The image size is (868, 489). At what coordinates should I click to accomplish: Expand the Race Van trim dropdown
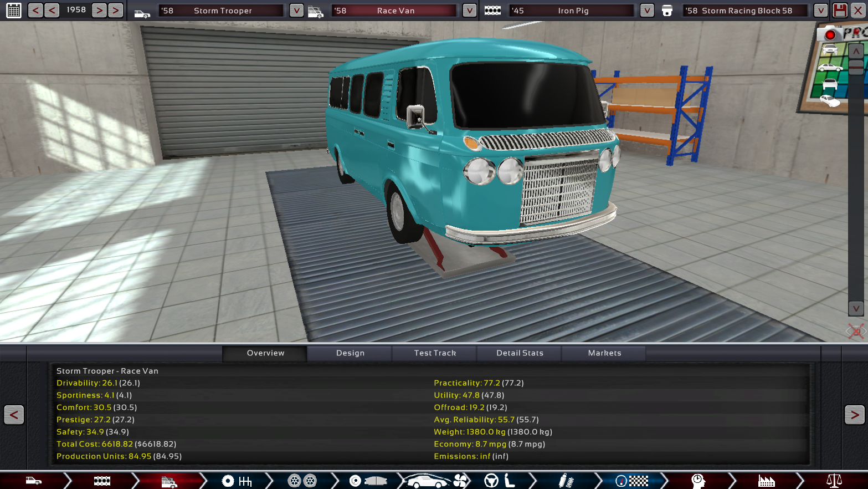(x=469, y=11)
